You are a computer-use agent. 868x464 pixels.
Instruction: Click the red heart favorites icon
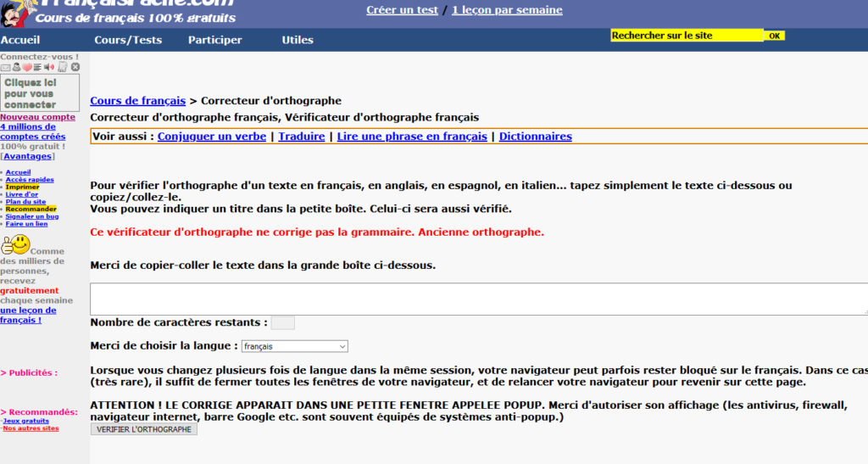tap(27, 68)
